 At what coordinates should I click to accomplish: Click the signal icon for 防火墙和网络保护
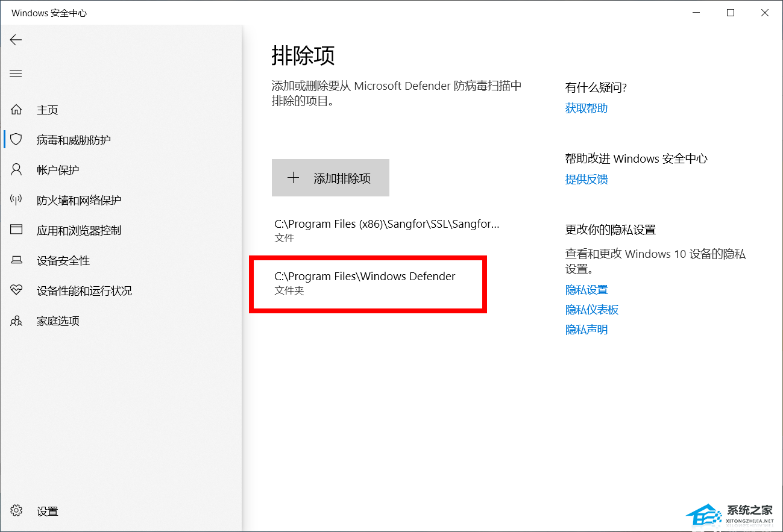[16, 200]
